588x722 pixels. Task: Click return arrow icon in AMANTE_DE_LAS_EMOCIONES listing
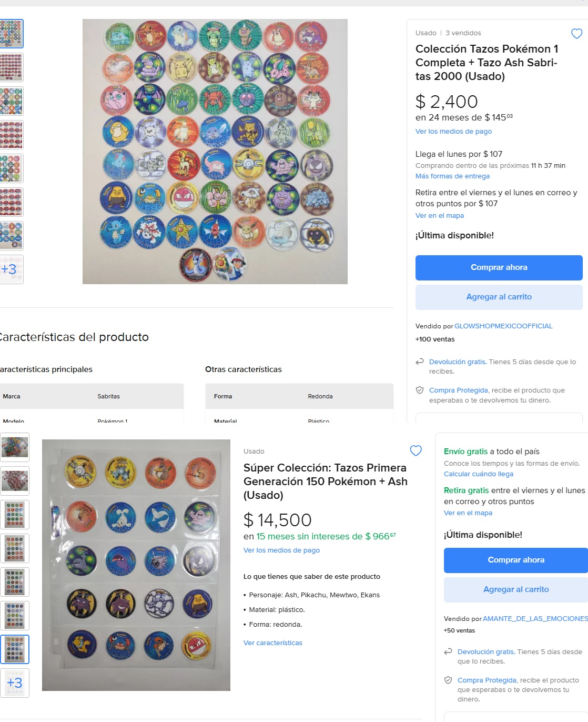(448, 651)
